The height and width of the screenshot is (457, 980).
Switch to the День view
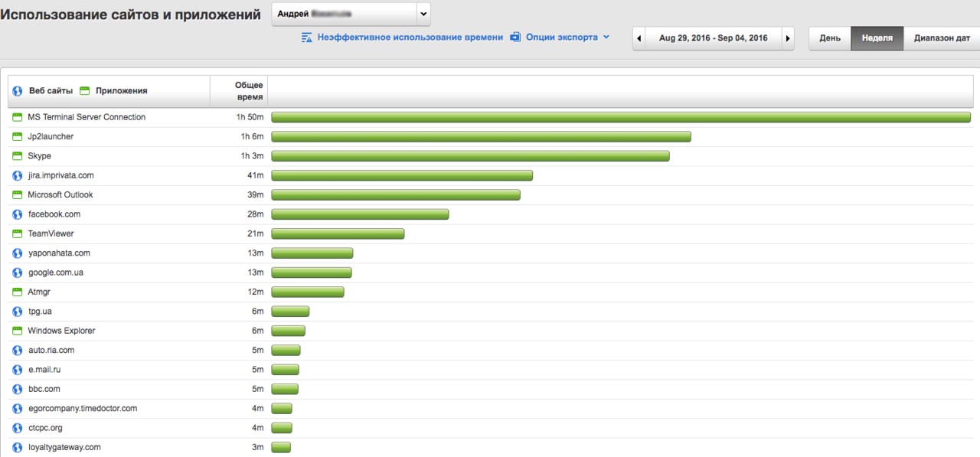tap(830, 38)
